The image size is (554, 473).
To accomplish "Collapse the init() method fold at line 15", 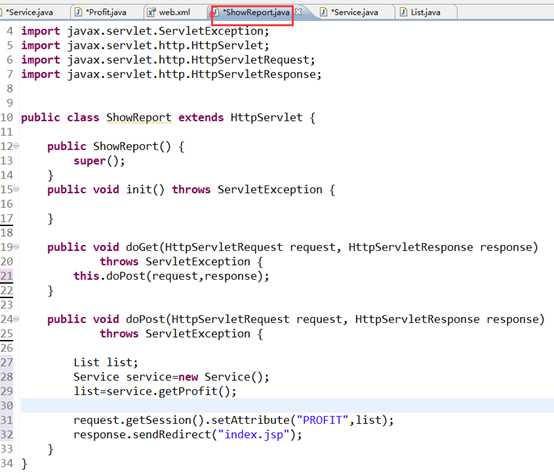I will [17, 189].
